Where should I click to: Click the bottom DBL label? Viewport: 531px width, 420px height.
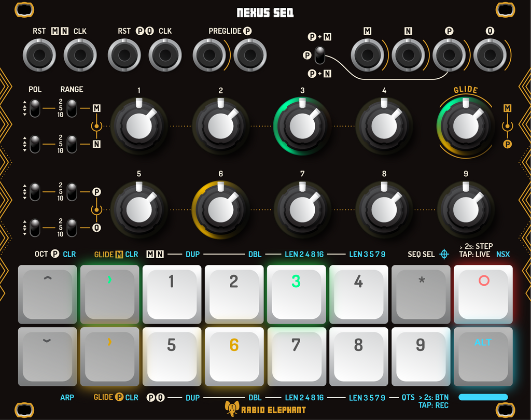click(x=255, y=398)
